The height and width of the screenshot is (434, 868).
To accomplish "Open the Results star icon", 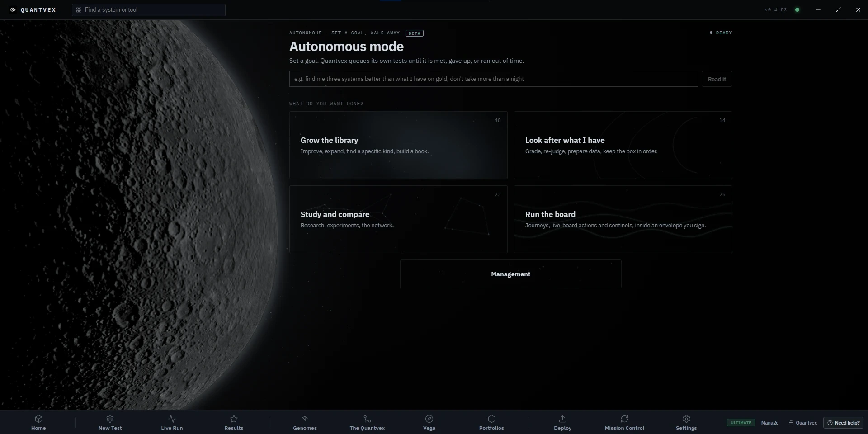I will [234, 419].
